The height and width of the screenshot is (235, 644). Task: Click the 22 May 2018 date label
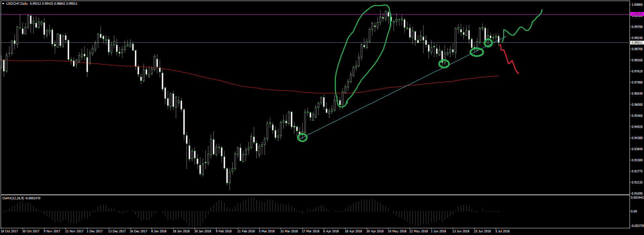(x=419, y=231)
